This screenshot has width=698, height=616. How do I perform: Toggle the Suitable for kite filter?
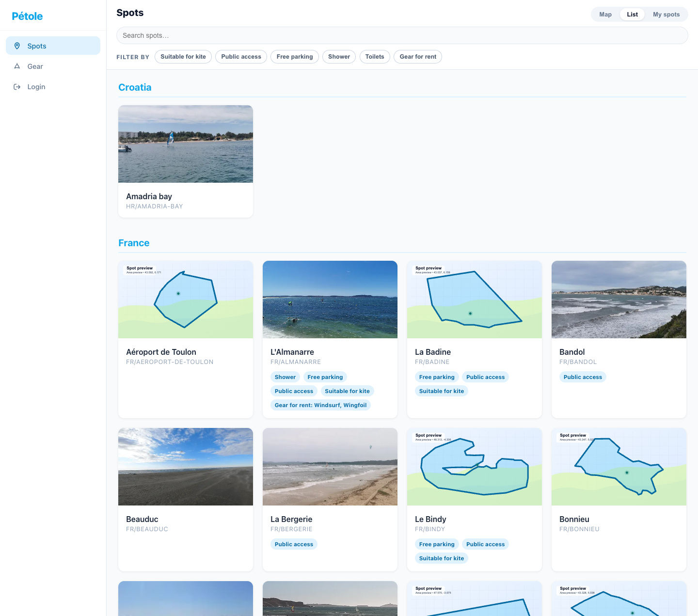183,57
